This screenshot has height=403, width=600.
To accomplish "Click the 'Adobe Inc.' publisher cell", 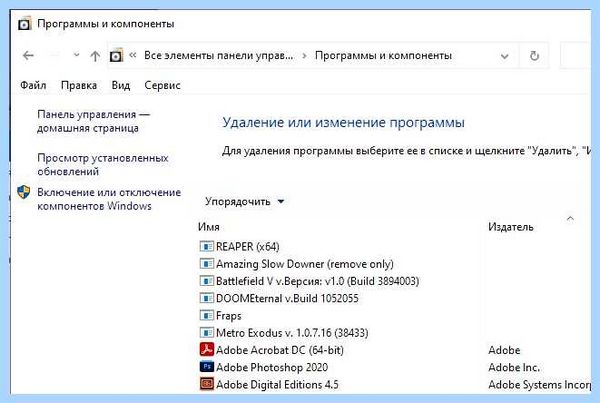I will pos(514,367).
